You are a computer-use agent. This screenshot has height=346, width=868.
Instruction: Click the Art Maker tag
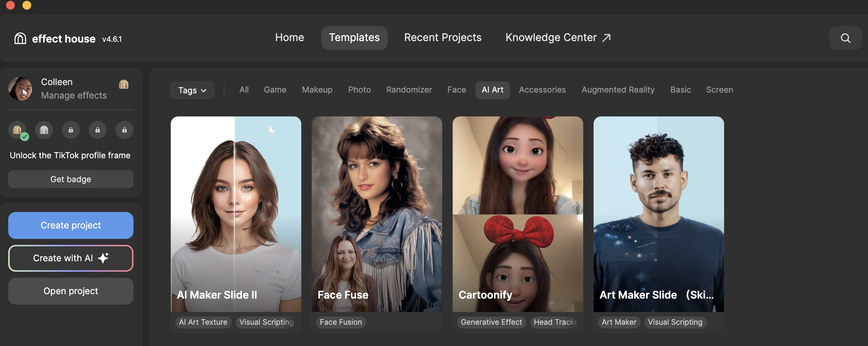[x=619, y=322]
